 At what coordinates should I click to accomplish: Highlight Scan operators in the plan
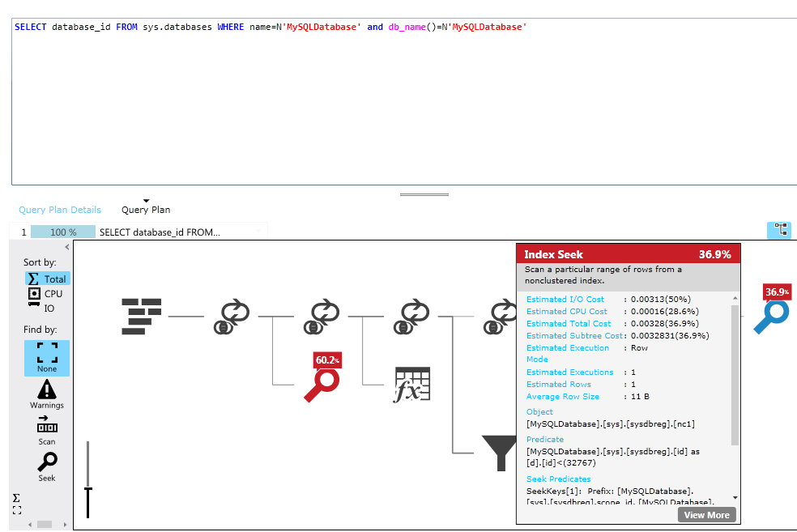[x=47, y=430]
